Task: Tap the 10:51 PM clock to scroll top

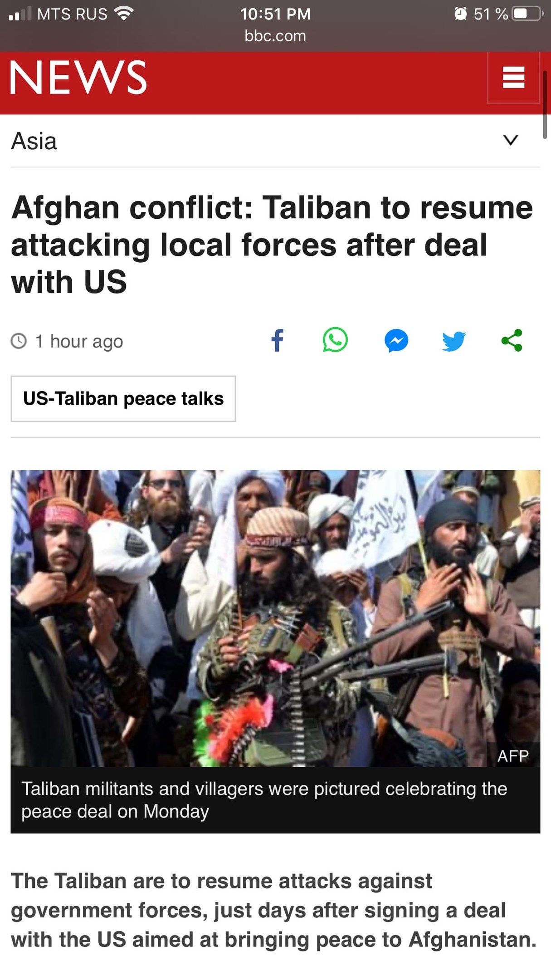Action: tap(275, 14)
